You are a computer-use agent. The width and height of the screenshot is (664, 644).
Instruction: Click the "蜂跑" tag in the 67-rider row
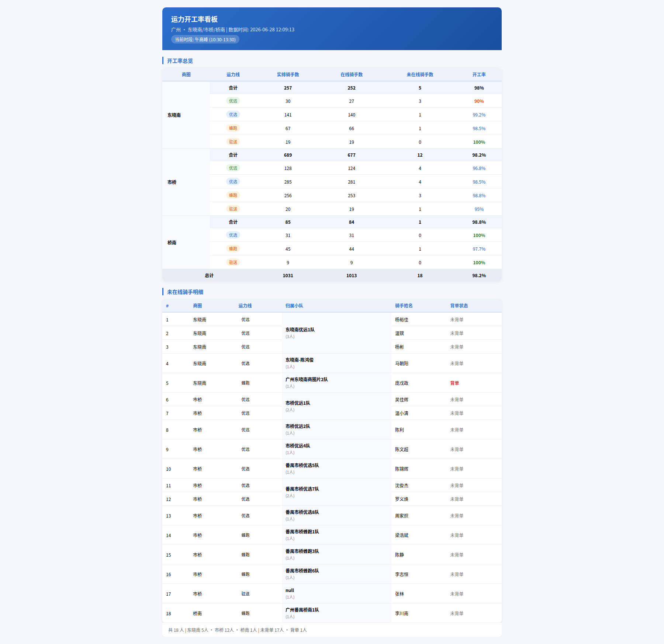(233, 128)
